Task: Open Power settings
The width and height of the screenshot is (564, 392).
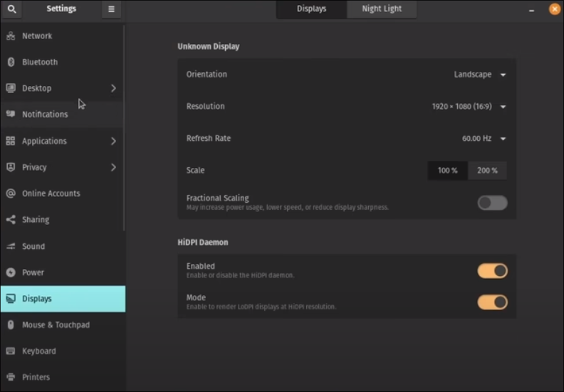Action: pos(63,272)
